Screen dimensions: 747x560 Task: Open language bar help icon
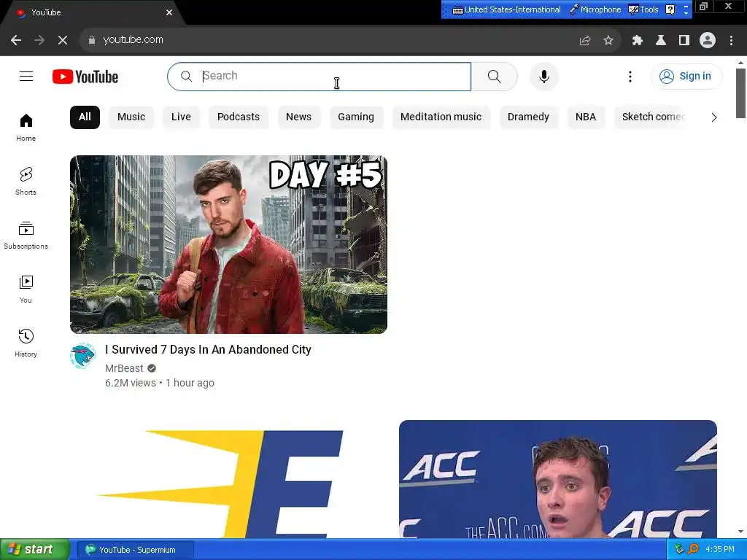[x=670, y=9]
